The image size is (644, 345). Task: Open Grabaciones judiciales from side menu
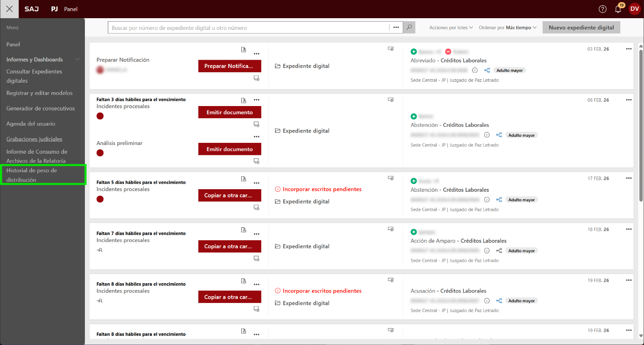(34, 139)
